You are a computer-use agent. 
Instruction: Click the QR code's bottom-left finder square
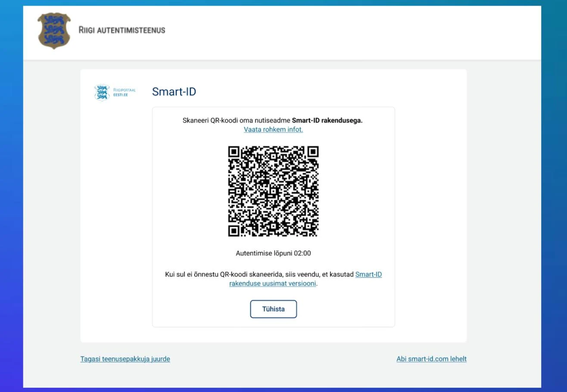[234, 230]
